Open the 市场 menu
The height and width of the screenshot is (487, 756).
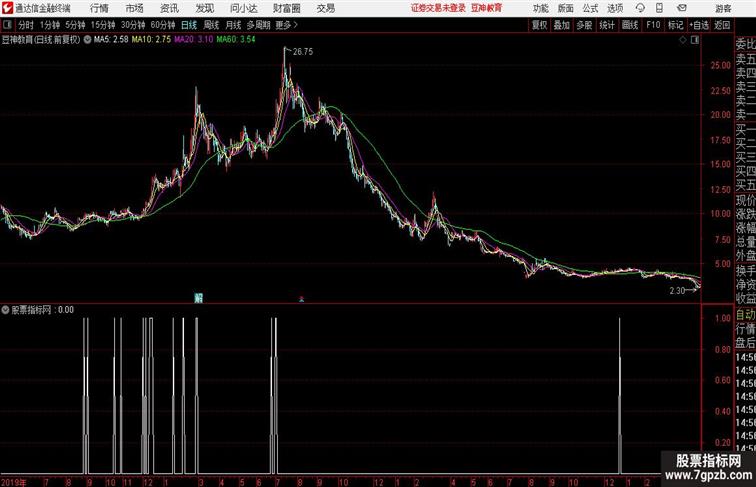click(134, 8)
